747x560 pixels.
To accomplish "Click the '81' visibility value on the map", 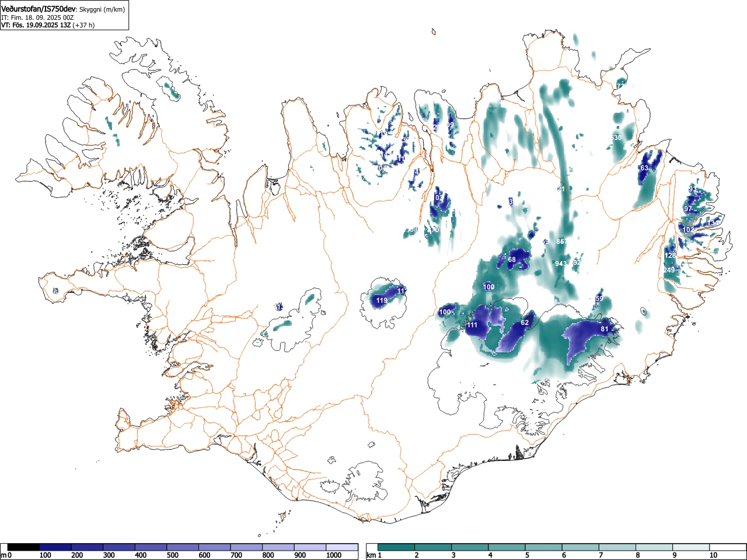I will pyautogui.click(x=605, y=329).
